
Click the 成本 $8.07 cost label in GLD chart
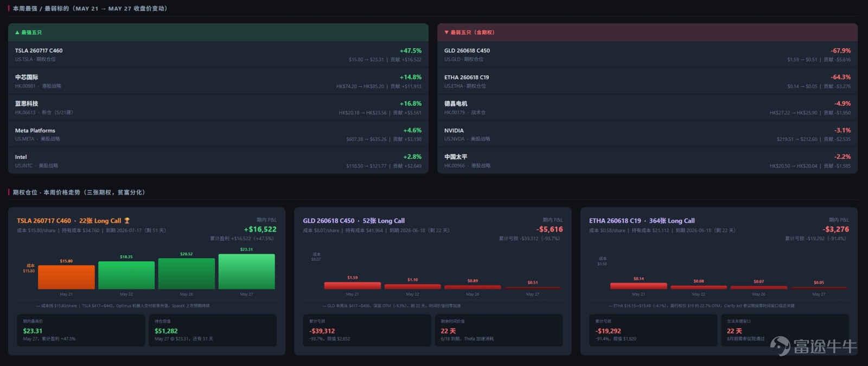(x=316, y=257)
